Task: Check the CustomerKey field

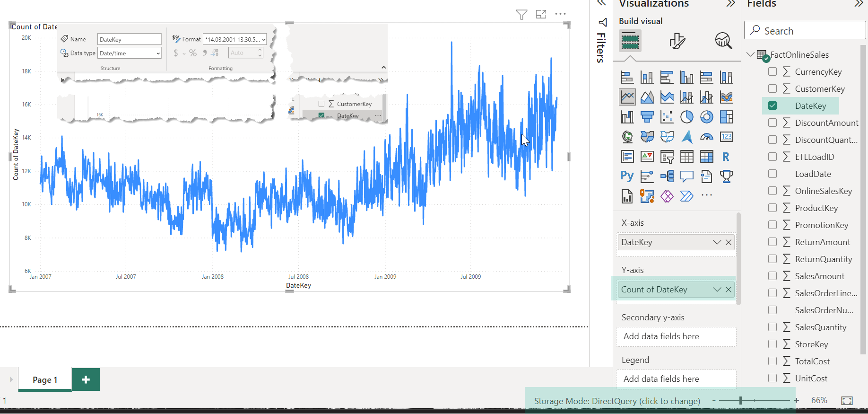Action: click(x=773, y=88)
